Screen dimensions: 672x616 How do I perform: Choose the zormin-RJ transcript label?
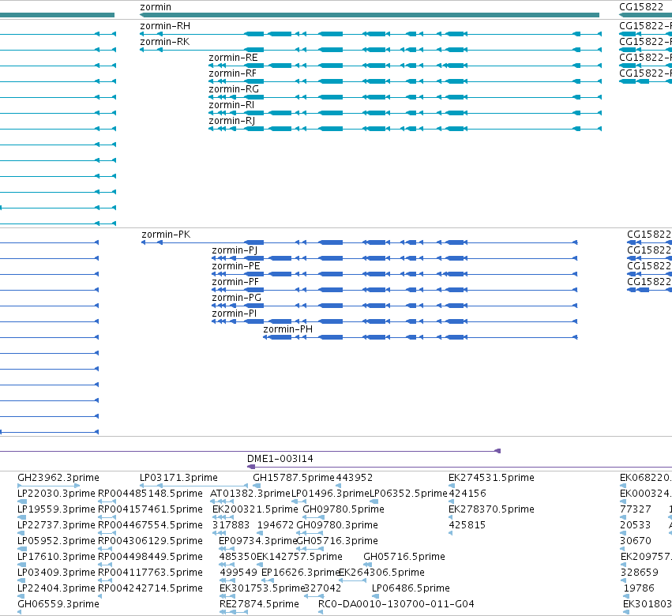(232, 121)
